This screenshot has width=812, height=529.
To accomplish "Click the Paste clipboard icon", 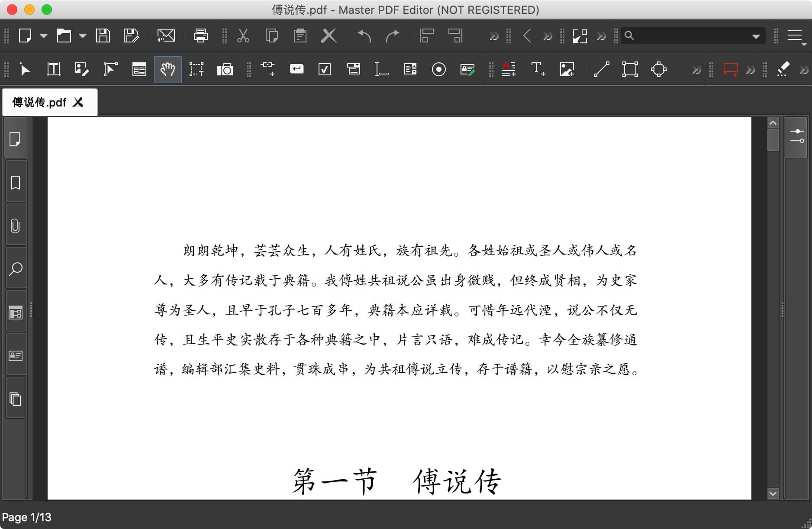I will click(x=300, y=35).
